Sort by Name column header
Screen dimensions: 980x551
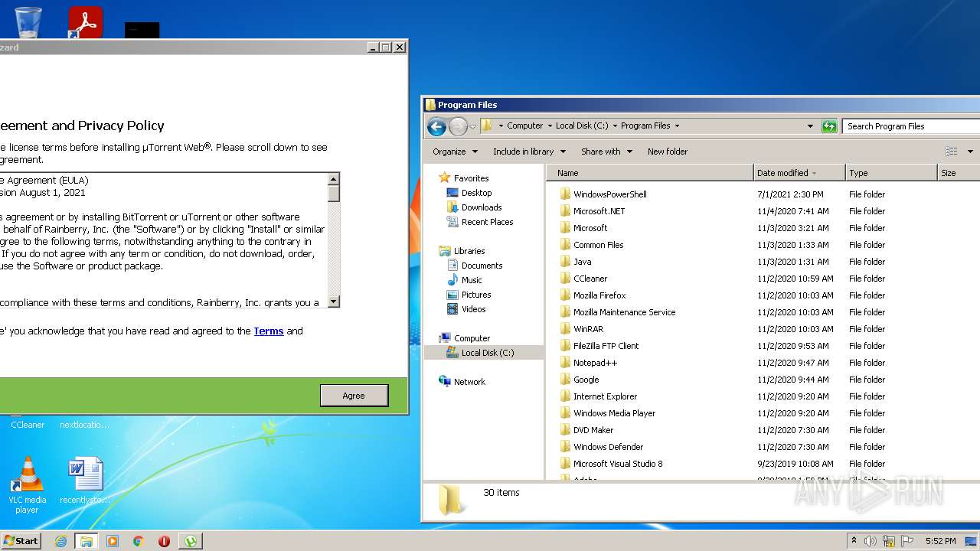coord(651,173)
